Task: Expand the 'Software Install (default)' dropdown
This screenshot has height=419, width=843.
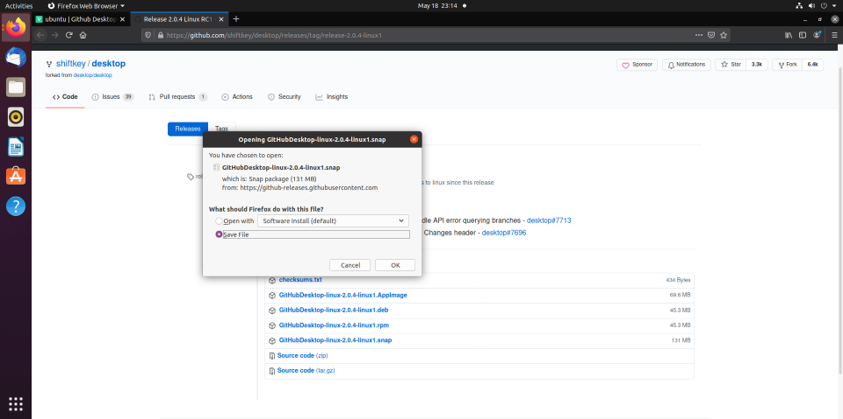Action: (x=333, y=220)
